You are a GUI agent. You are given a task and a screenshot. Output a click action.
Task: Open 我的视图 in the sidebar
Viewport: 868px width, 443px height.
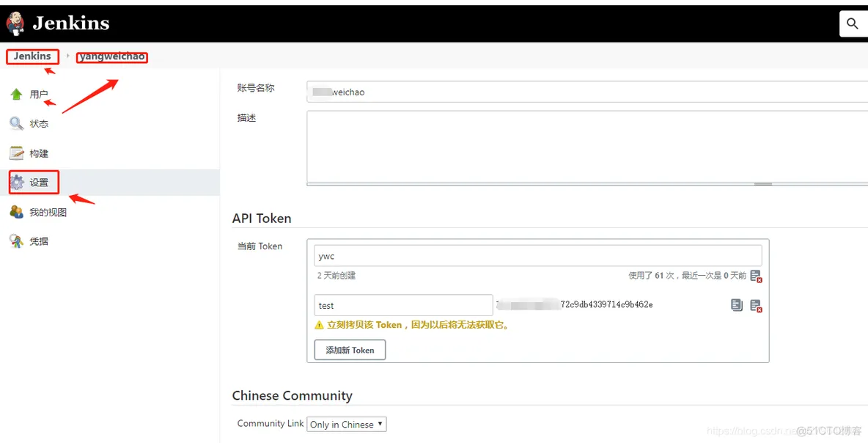48,212
